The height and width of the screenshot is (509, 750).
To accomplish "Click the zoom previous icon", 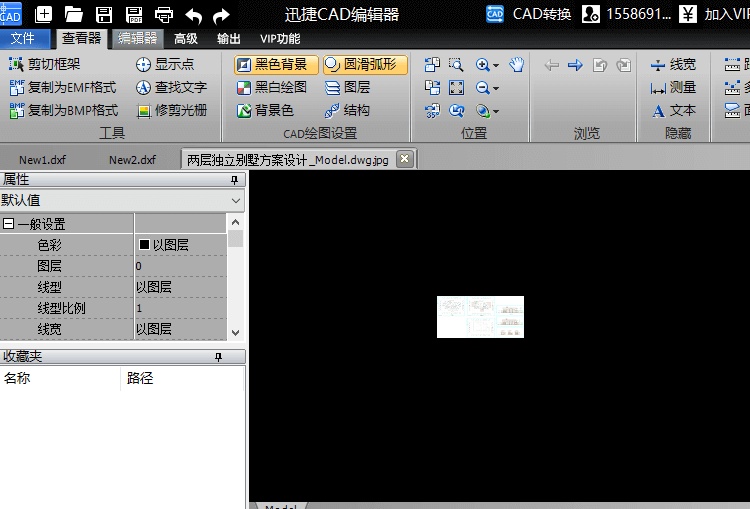I will 456,111.
